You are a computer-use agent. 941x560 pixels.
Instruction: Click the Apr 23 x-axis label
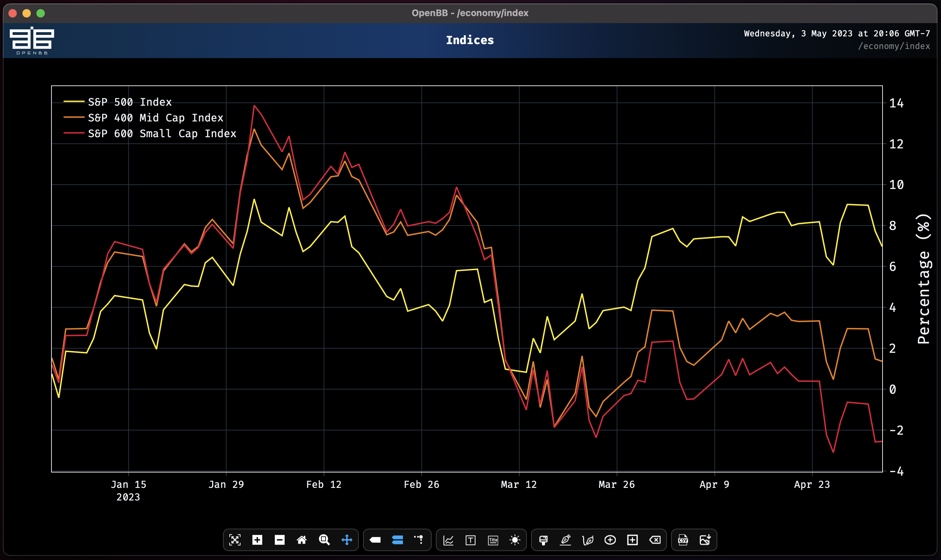point(812,484)
